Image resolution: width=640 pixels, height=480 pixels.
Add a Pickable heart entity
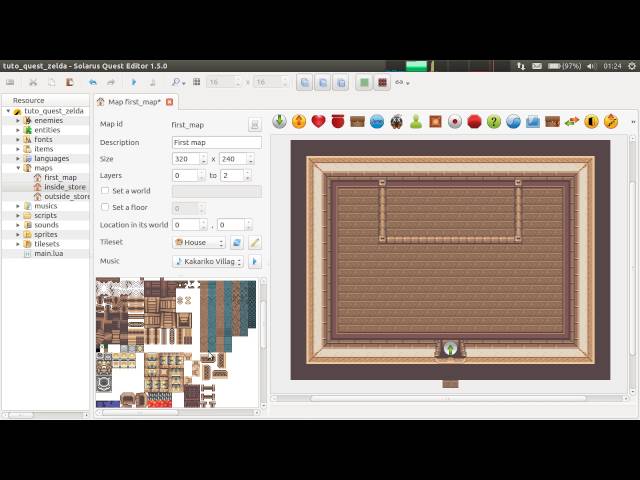(318, 121)
